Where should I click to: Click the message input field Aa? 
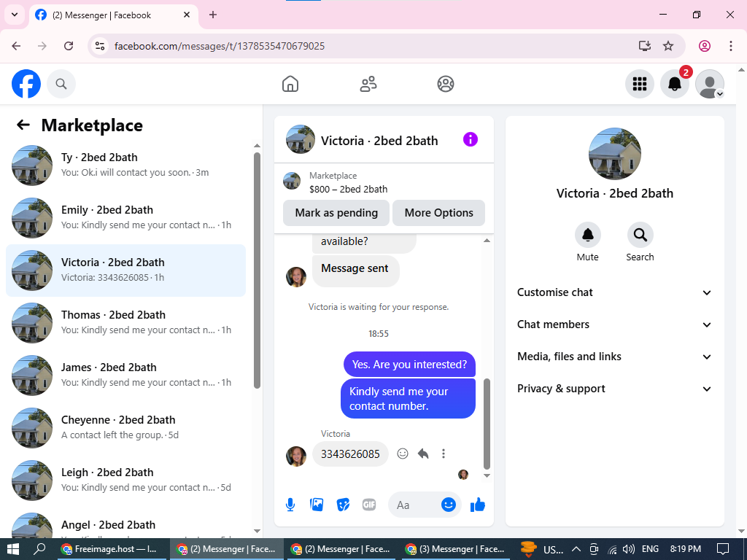(x=414, y=505)
